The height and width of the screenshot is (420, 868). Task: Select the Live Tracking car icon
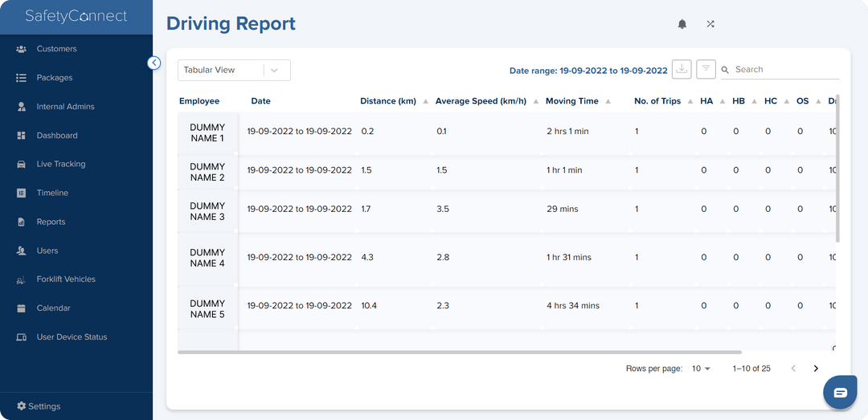[x=21, y=164]
